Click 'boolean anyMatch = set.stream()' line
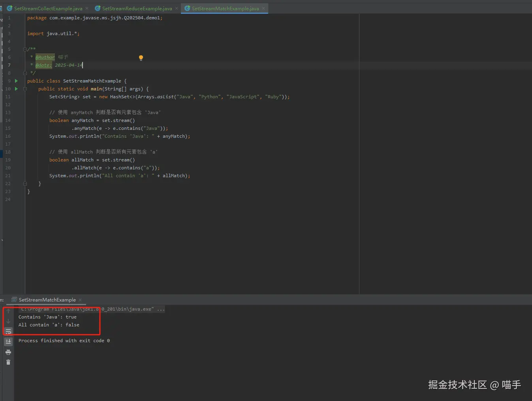Screen dimensions: 532x401 pos(92,120)
